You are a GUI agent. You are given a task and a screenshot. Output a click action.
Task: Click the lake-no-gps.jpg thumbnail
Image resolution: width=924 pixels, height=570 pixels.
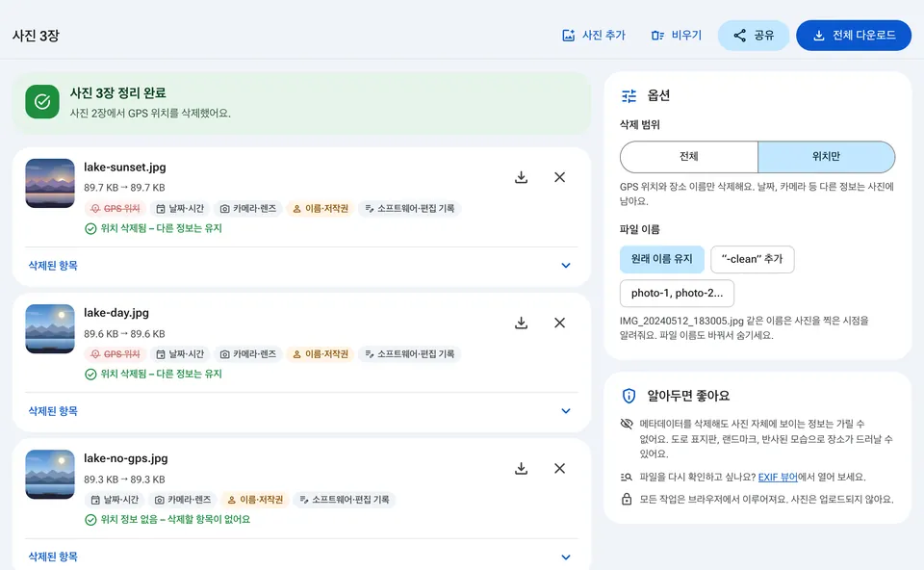point(50,474)
